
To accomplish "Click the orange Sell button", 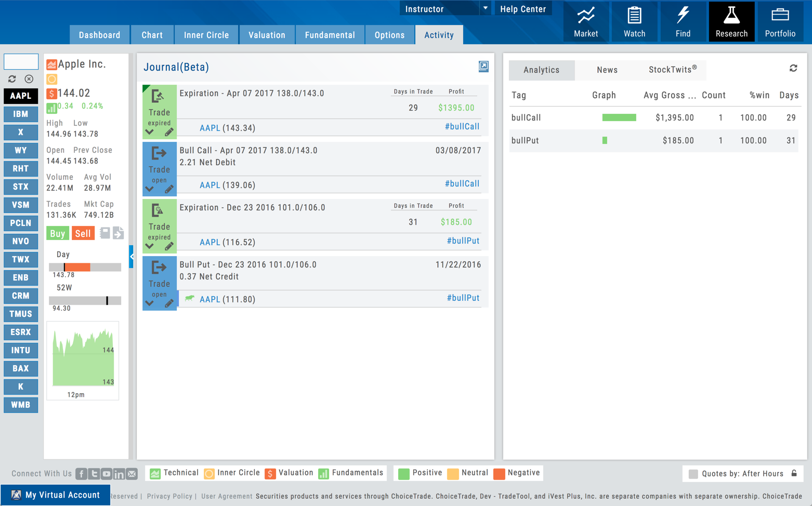I will click(x=83, y=233).
